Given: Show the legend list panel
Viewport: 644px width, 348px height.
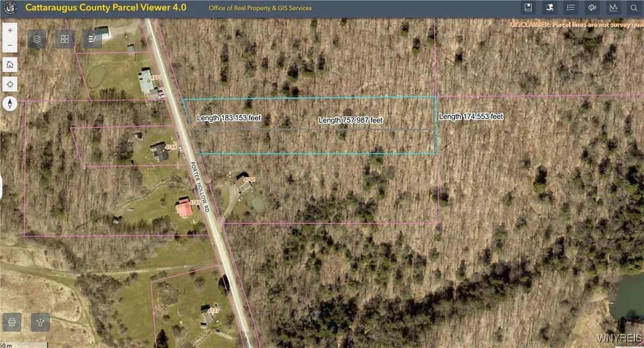Looking at the screenshot, I should pos(571,8).
